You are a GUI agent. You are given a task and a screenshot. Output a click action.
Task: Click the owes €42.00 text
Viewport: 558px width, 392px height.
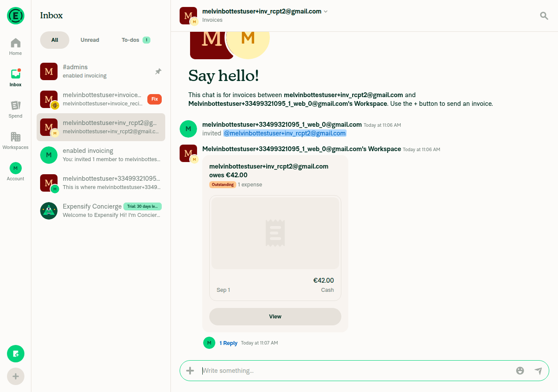click(228, 175)
